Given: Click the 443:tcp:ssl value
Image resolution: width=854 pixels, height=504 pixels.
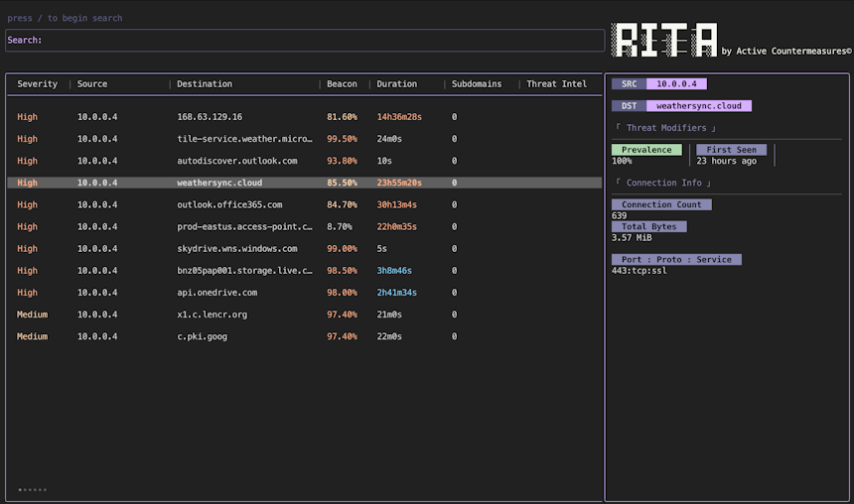Looking at the screenshot, I should point(639,271).
